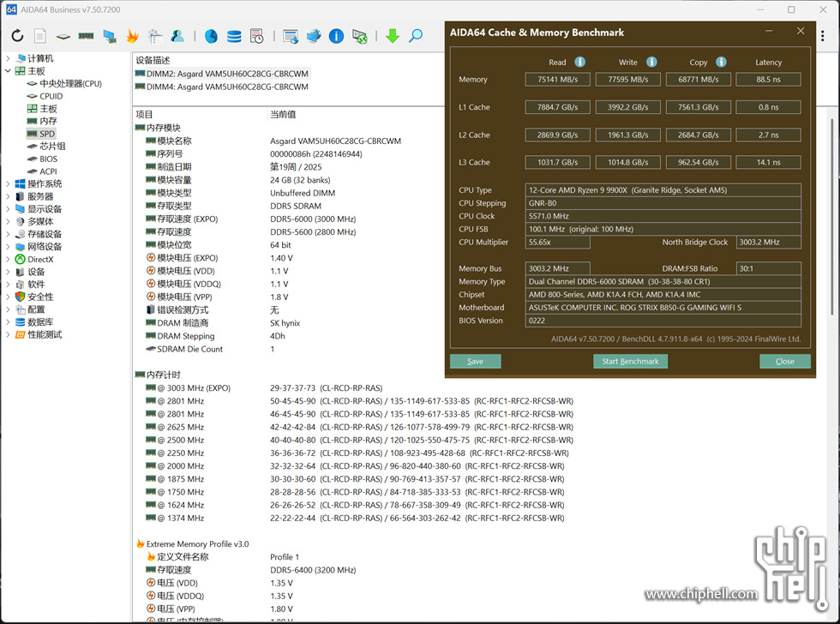This screenshot has height=624, width=840.
Task: Click the blue info toolbar icon
Action: [336, 36]
